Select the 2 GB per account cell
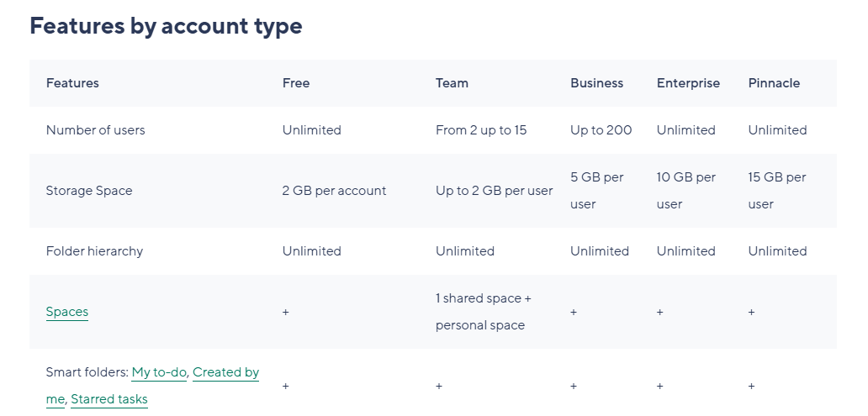Viewport: 868px width, 416px height. [334, 191]
